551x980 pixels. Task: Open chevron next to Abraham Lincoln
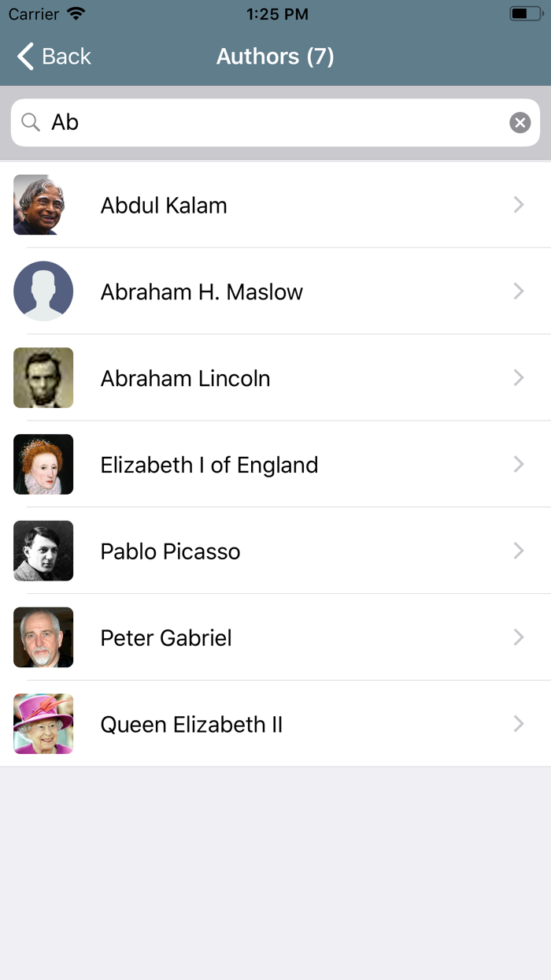point(518,378)
